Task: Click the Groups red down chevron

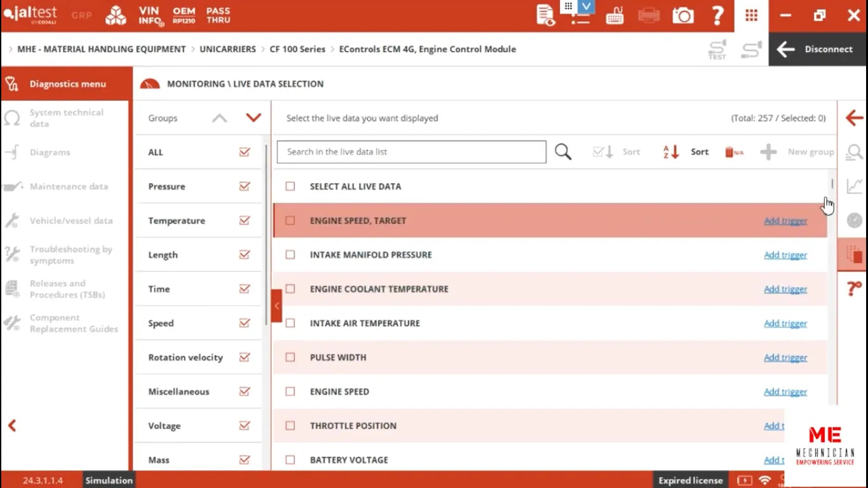Action: (254, 118)
